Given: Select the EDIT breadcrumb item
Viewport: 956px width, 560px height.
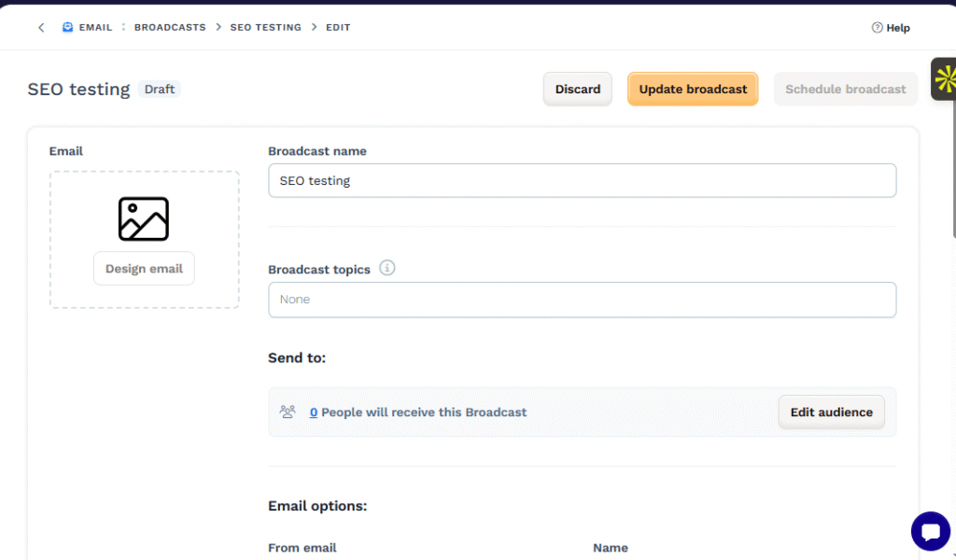Looking at the screenshot, I should 338,27.
